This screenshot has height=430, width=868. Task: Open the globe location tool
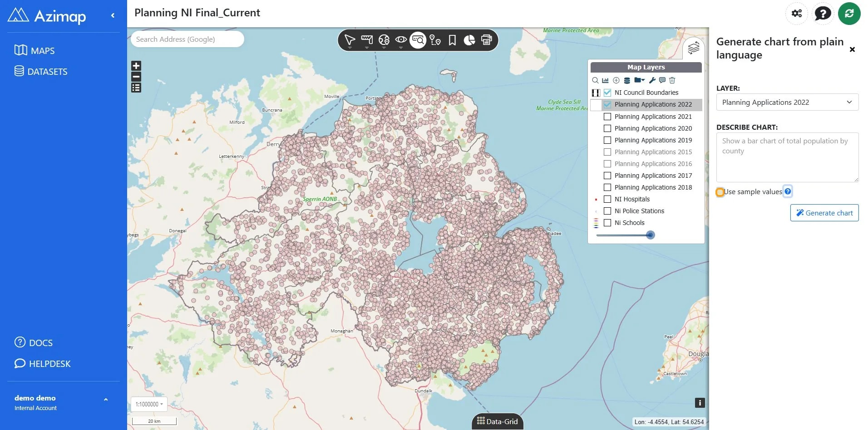pos(384,40)
